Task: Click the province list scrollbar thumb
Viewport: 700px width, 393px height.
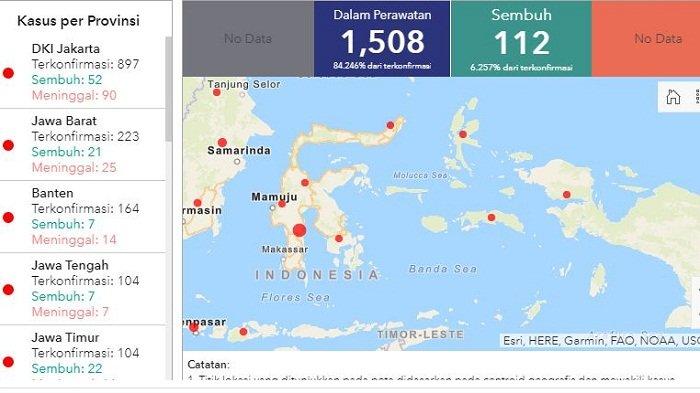Action: pos(168,88)
